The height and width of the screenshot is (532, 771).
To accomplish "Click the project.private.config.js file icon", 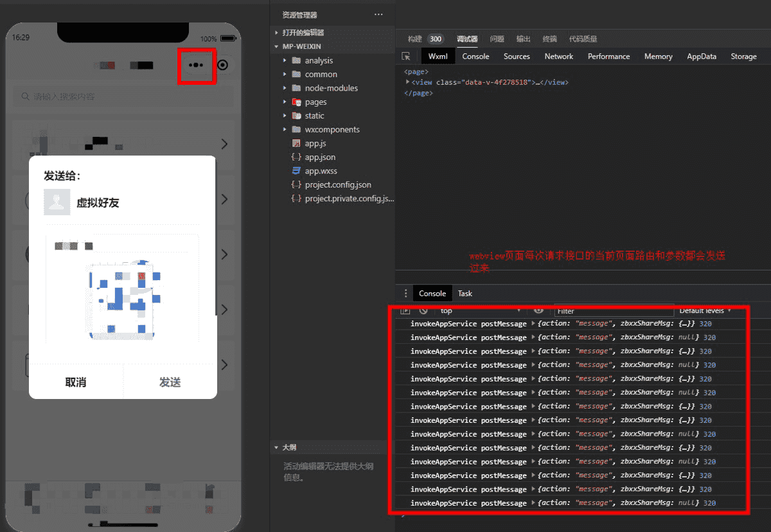I will pyautogui.click(x=296, y=199).
